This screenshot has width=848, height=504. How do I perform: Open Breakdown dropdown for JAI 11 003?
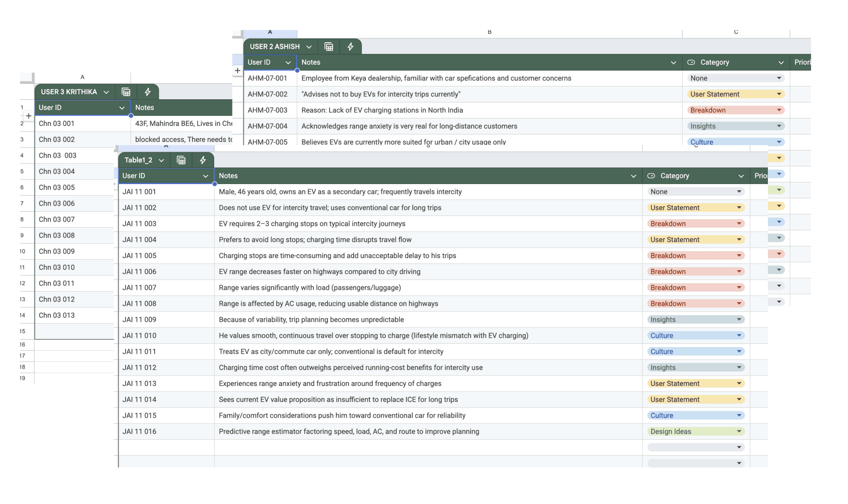pos(696,223)
